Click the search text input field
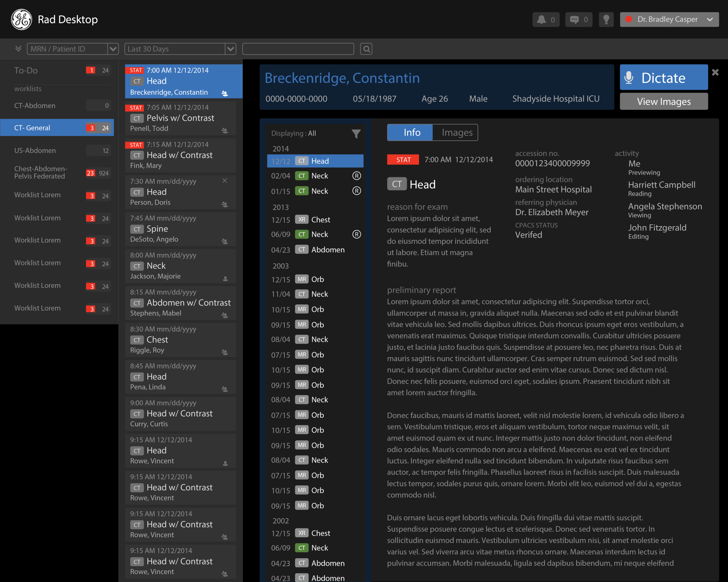This screenshot has height=582, width=728. coord(298,49)
